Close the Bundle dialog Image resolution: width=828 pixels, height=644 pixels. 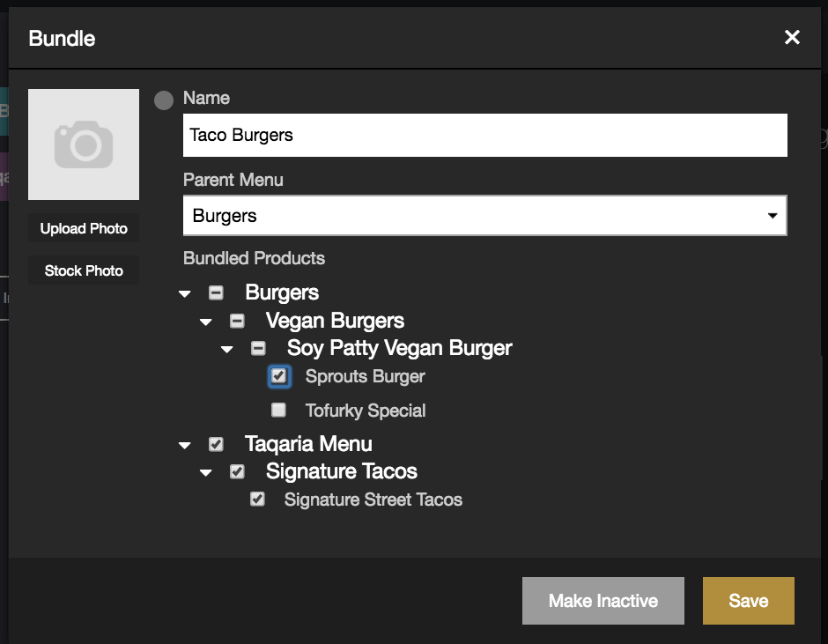[x=792, y=38]
